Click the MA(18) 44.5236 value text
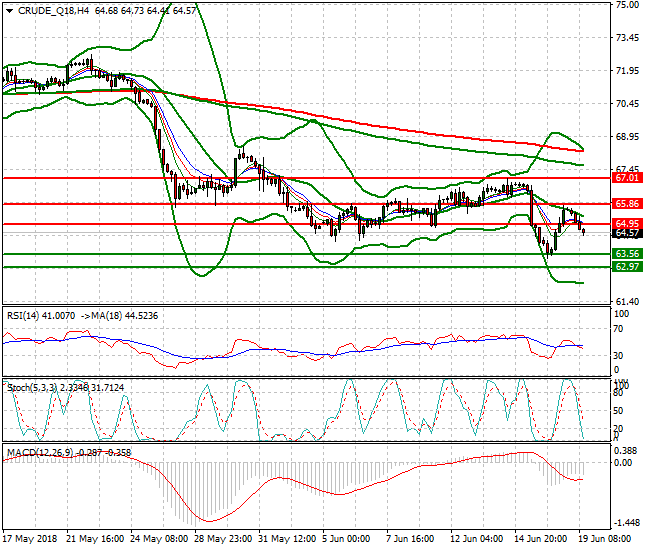Viewport: 650px width, 550px height. (125, 316)
